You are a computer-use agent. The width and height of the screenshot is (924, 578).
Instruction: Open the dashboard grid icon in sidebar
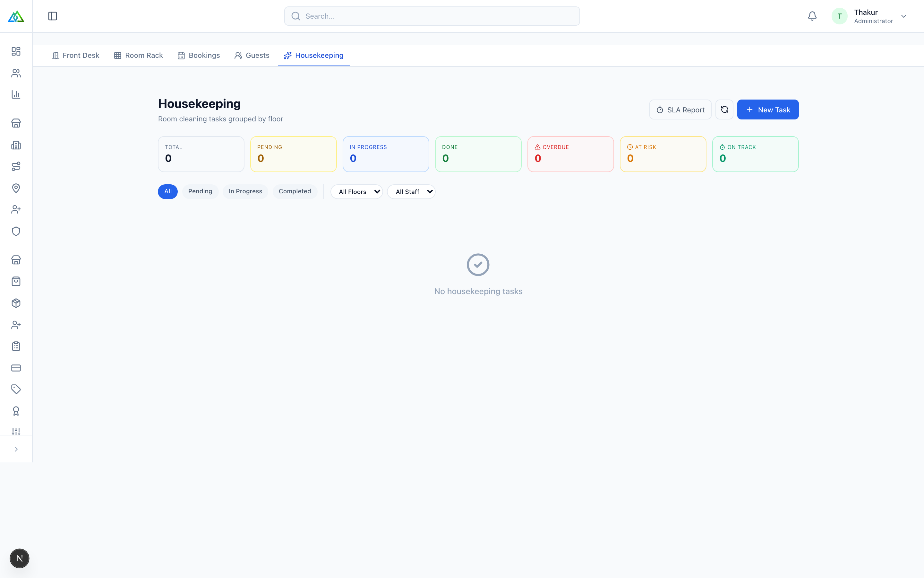[x=16, y=51]
